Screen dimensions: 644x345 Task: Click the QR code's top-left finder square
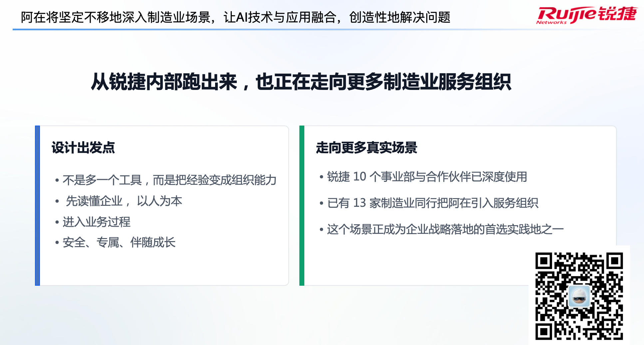click(544, 261)
